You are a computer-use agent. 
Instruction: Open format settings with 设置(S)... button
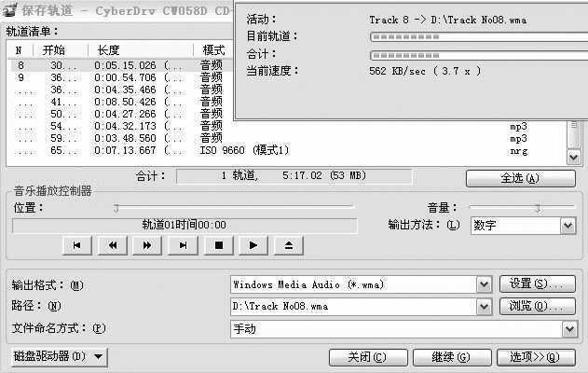[537, 284]
